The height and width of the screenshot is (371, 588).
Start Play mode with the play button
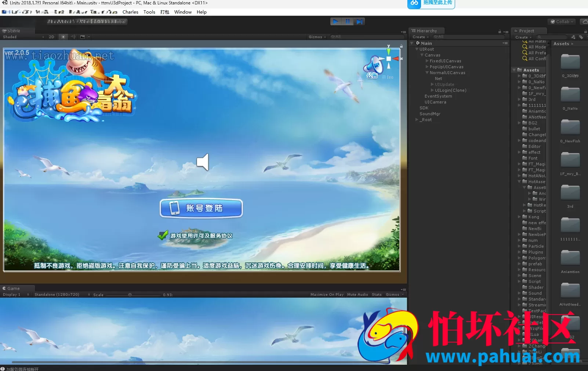[x=335, y=22]
